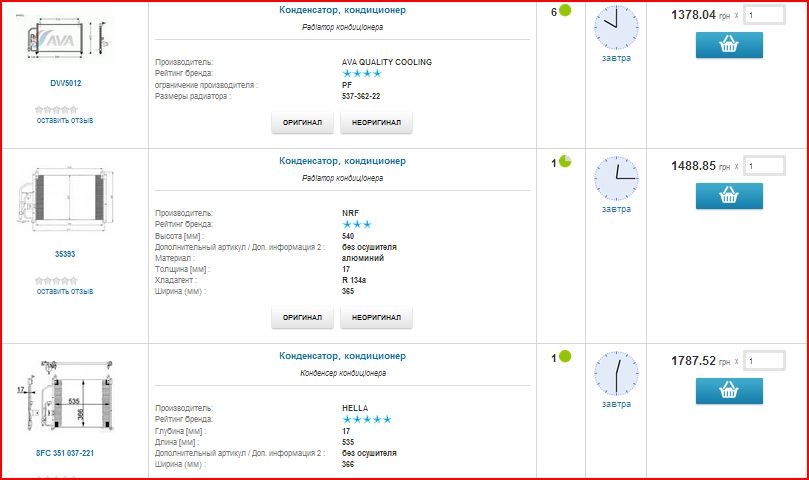Screen dimensions: 809x480
Task: Select manufacturer name HELLA
Action: tap(355, 408)
